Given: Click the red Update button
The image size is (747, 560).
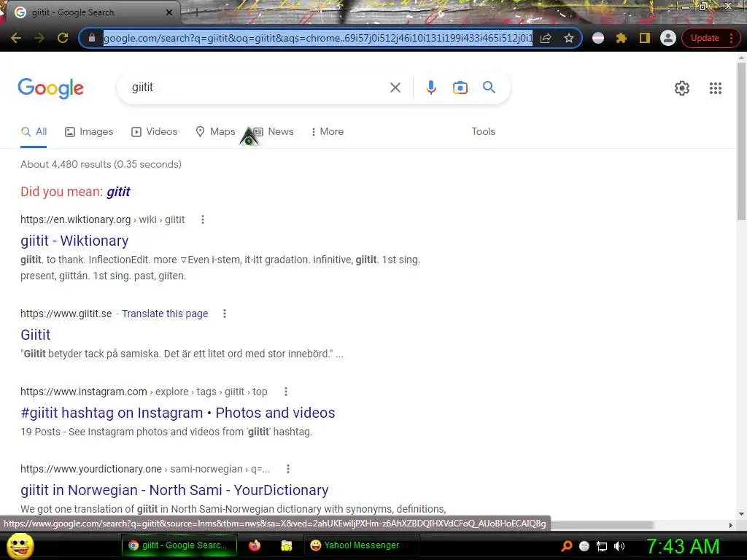Looking at the screenshot, I should [x=705, y=38].
